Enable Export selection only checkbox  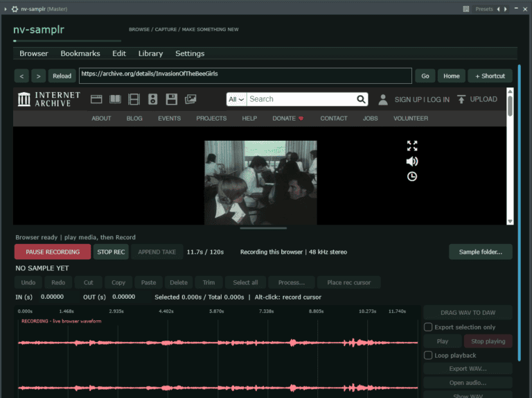[x=428, y=327]
